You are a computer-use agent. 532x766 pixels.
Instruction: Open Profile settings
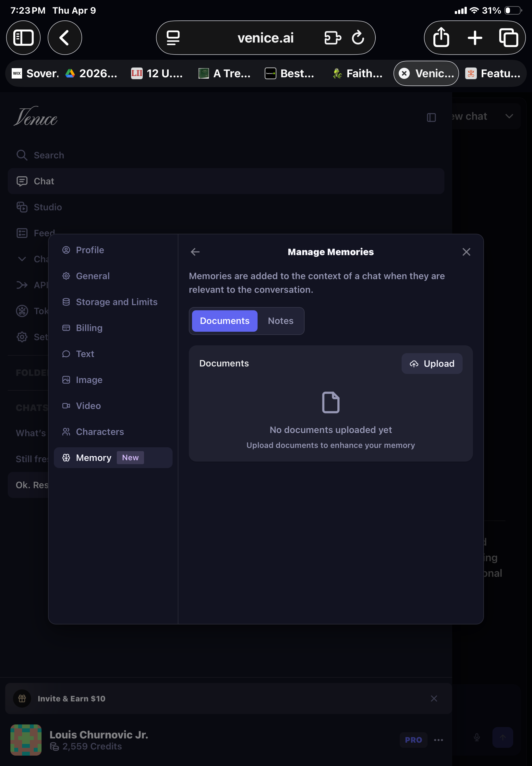[x=113, y=250]
